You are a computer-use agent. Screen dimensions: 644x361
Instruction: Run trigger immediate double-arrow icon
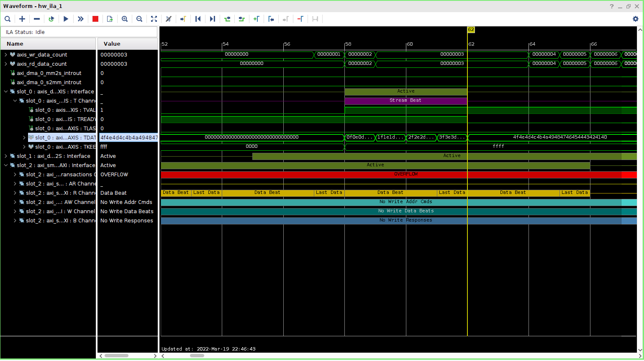[81, 19]
